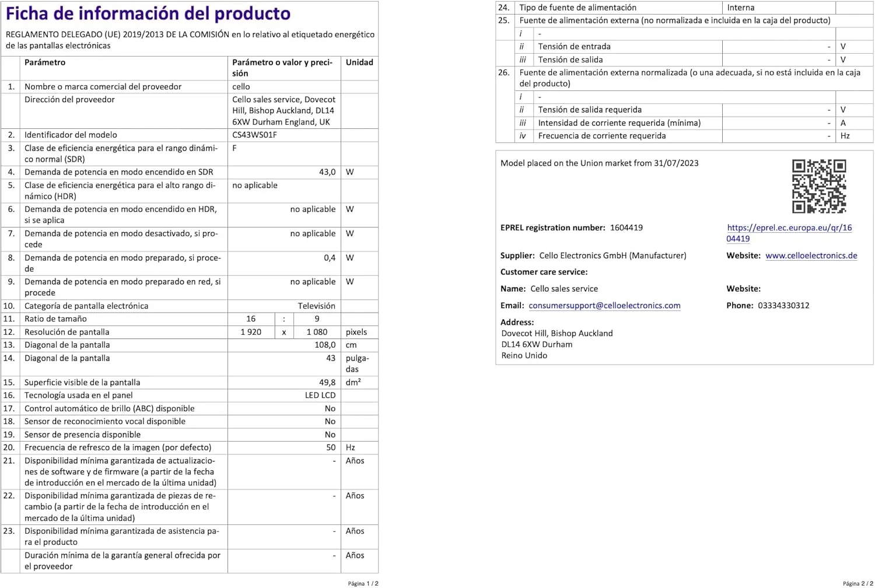Click the Dovecot Hill, Bishop Auckland address line
This screenshot has width=875, height=588.
(557, 333)
